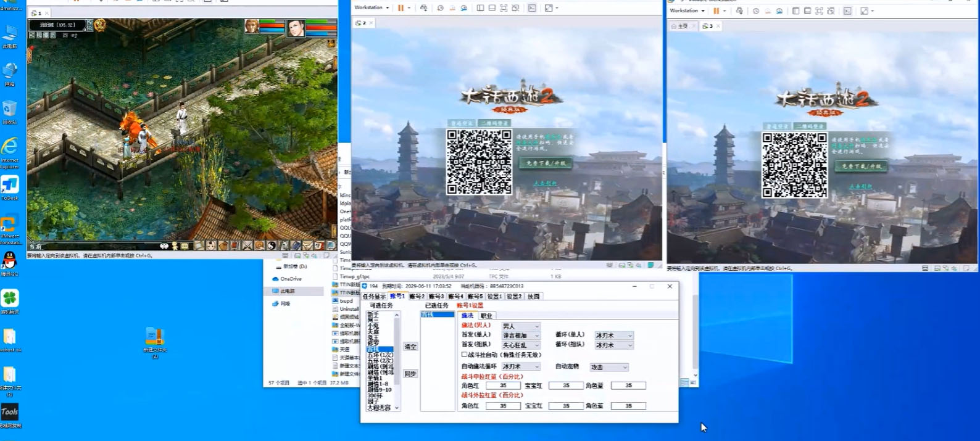
Task: Select 五环(1次) in the available tasks list
Action: [380, 355]
